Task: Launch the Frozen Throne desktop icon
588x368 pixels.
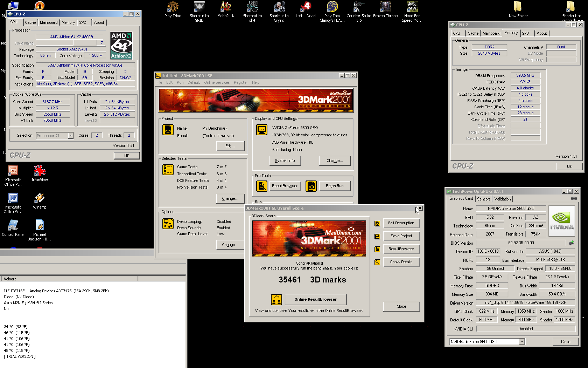Action: pos(385,10)
